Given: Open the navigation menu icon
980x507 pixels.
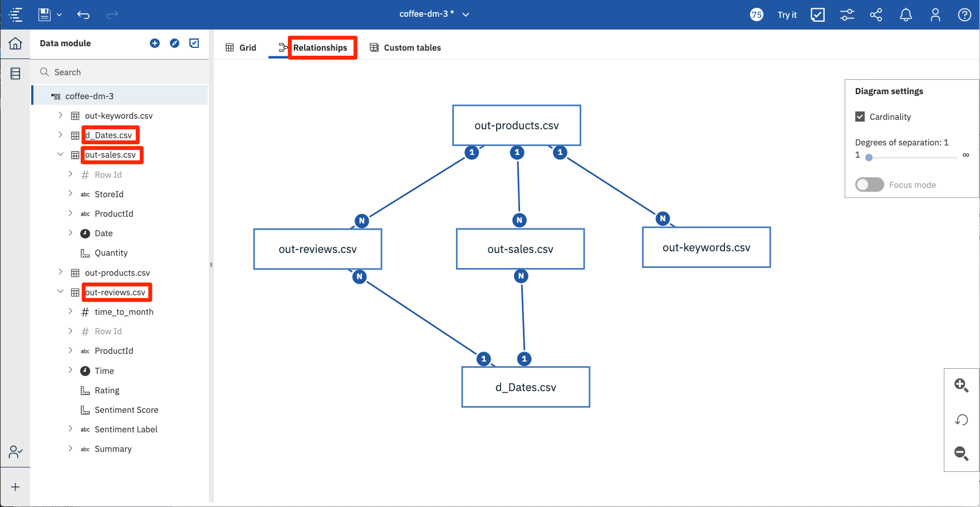Looking at the screenshot, I should point(16,14).
